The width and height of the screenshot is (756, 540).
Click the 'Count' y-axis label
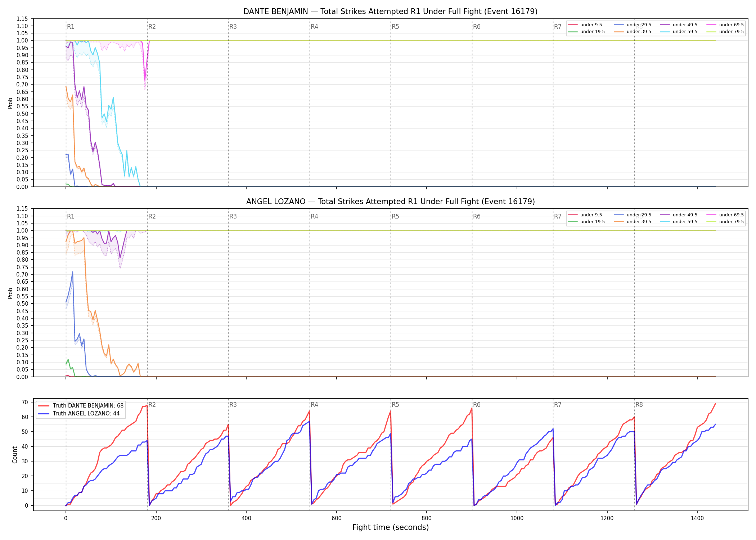click(x=15, y=455)
